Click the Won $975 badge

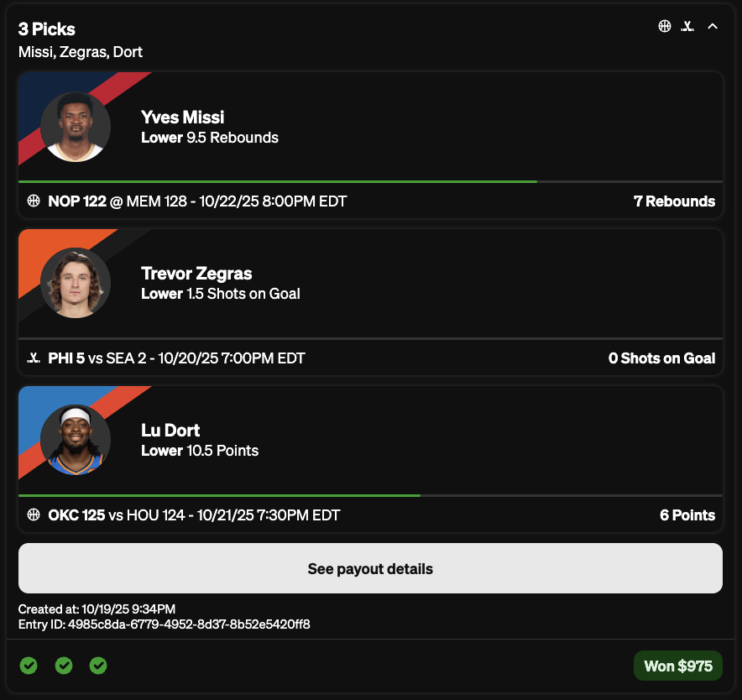(x=677, y=666)
